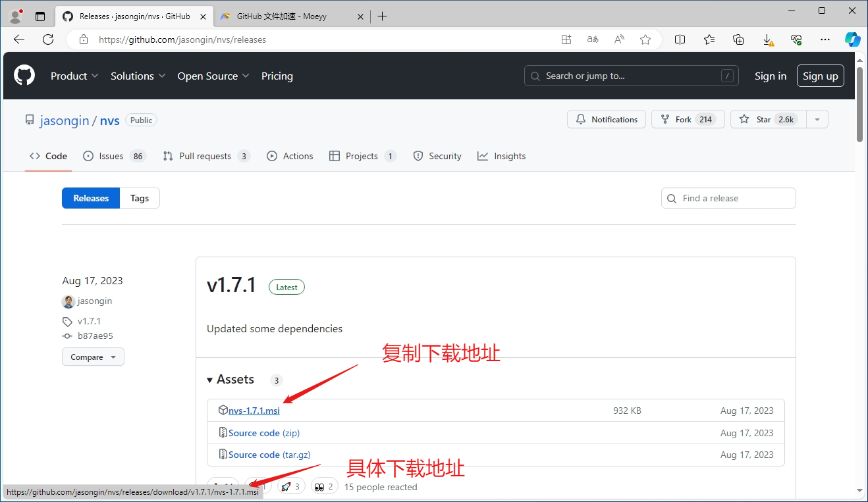This screenshot has height=502, width=868.
Task: Open the Browser essentials heart icon
Action: click(796, 39)
